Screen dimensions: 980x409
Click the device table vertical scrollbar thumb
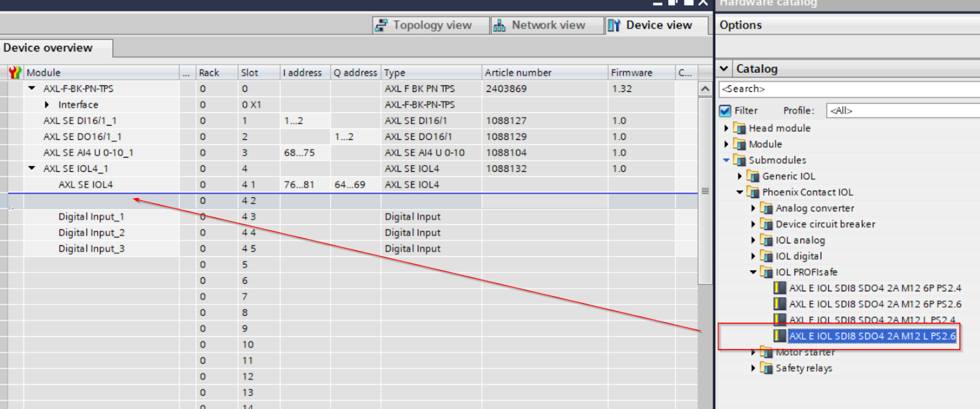[705, 191]
